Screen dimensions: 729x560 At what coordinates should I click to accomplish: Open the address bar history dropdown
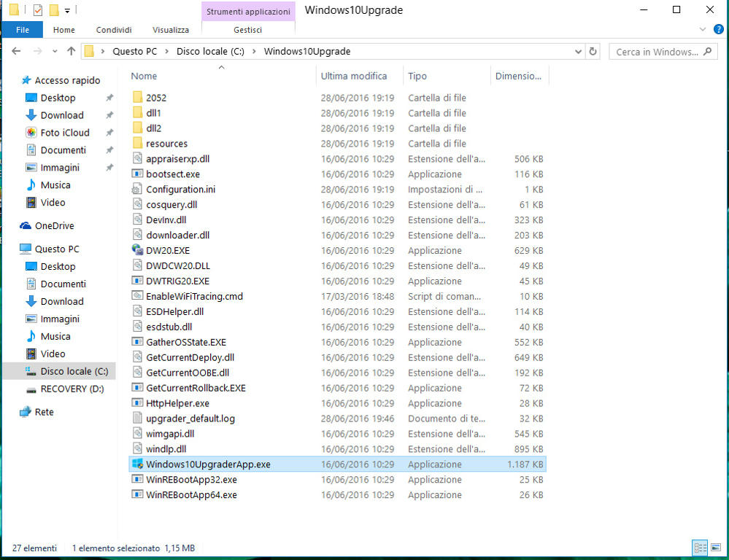(x=578, y=52)
